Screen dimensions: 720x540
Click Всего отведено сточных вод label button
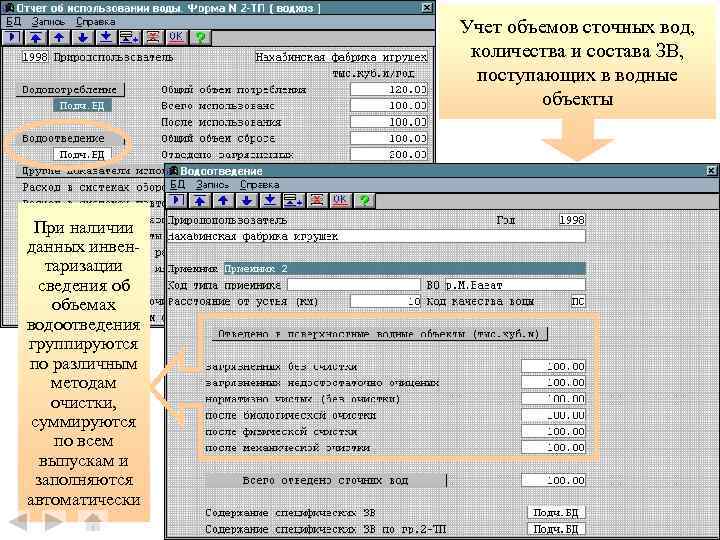tap(326, 480)
